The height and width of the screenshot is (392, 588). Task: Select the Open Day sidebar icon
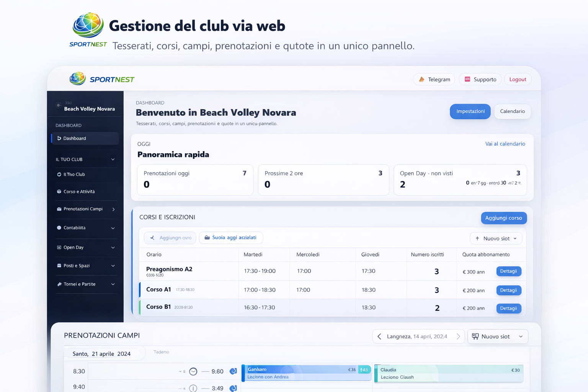pos(59,247)
